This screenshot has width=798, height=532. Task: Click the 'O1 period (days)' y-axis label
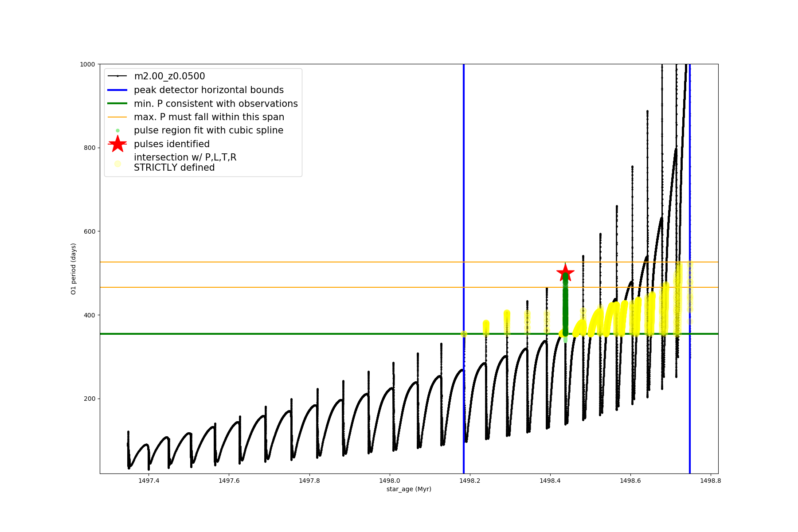74,269
